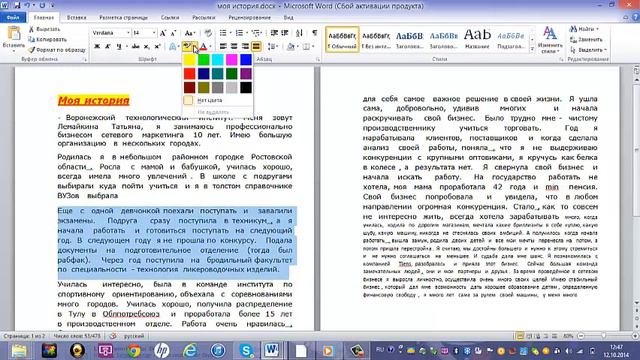
Task: Paste using the Вставить clipboard icon
Action: click(x=13, y=34)
